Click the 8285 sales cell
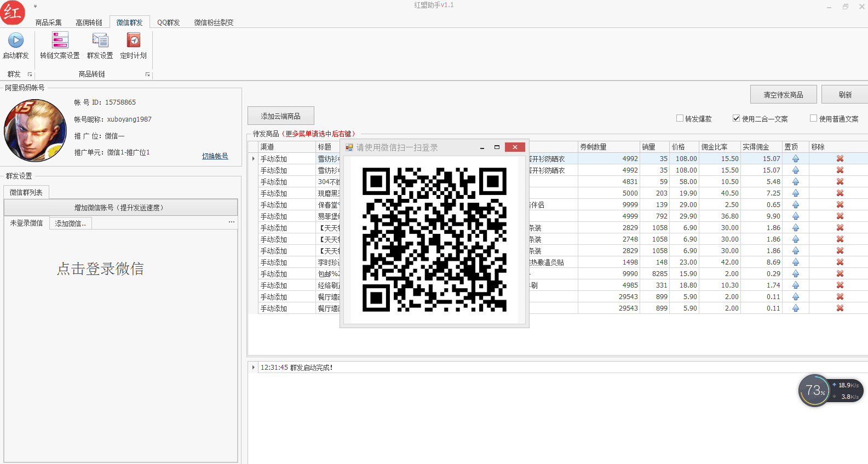Viewport: 868px width, 464px height. pos(655,274)
